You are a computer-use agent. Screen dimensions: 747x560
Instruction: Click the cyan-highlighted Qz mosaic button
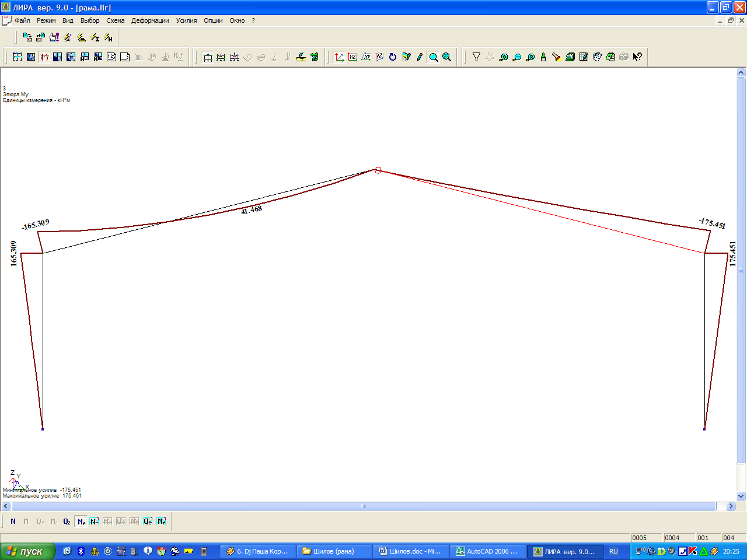148,521
